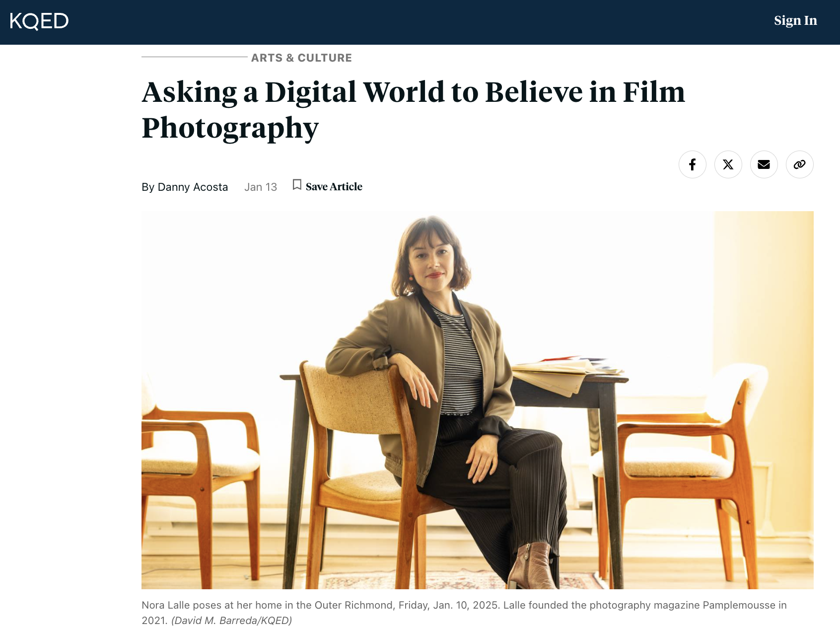This screenshot has height=629, width=840.
Task: Open the KQED logo homepage link
Action: [39, 21]
